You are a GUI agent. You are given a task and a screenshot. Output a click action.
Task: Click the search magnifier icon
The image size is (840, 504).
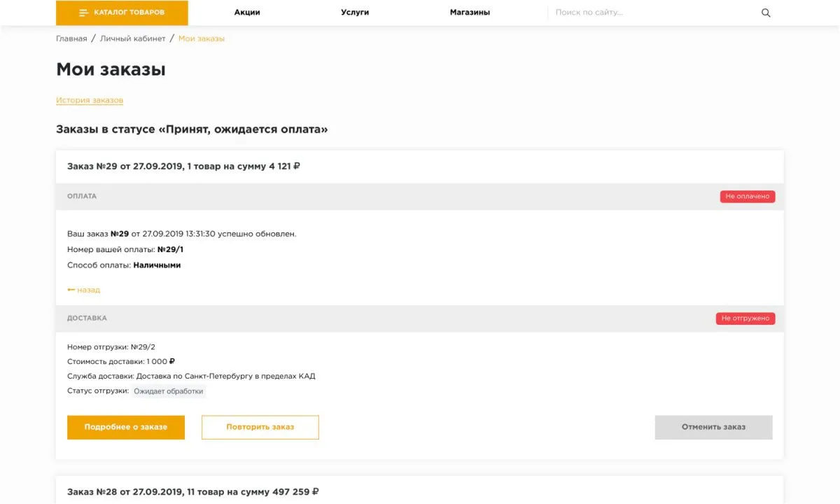click(766, 13)
